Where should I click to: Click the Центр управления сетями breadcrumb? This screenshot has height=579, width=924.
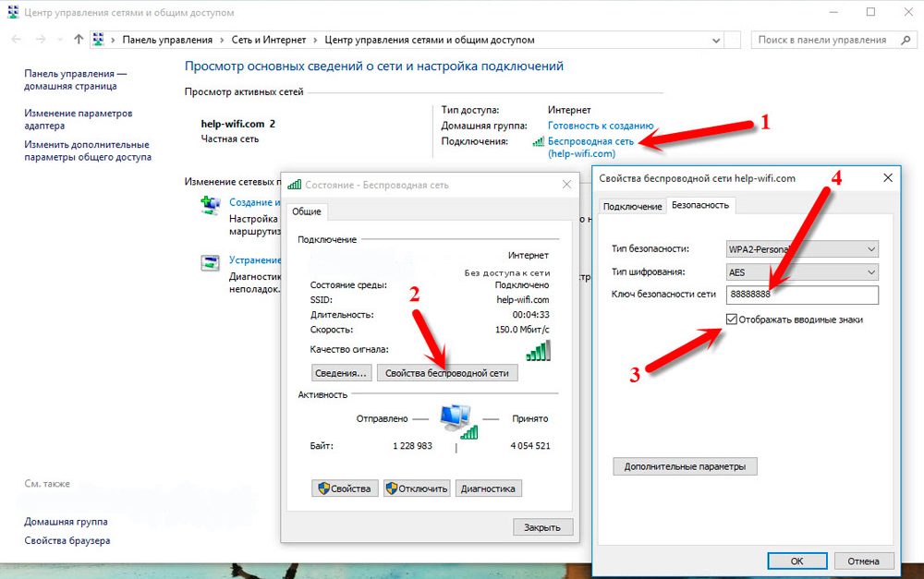[x=430, y=40]
